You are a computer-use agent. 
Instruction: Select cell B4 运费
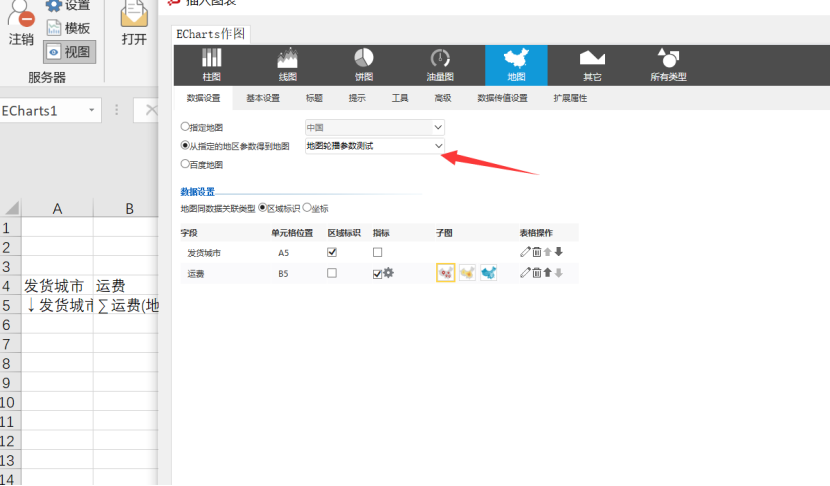[x=126, y=286]
